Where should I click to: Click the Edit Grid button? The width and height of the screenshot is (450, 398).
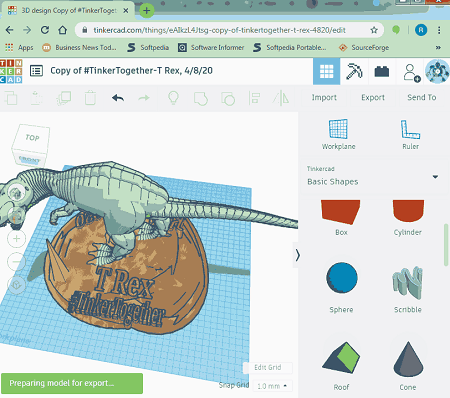(268, 367)
